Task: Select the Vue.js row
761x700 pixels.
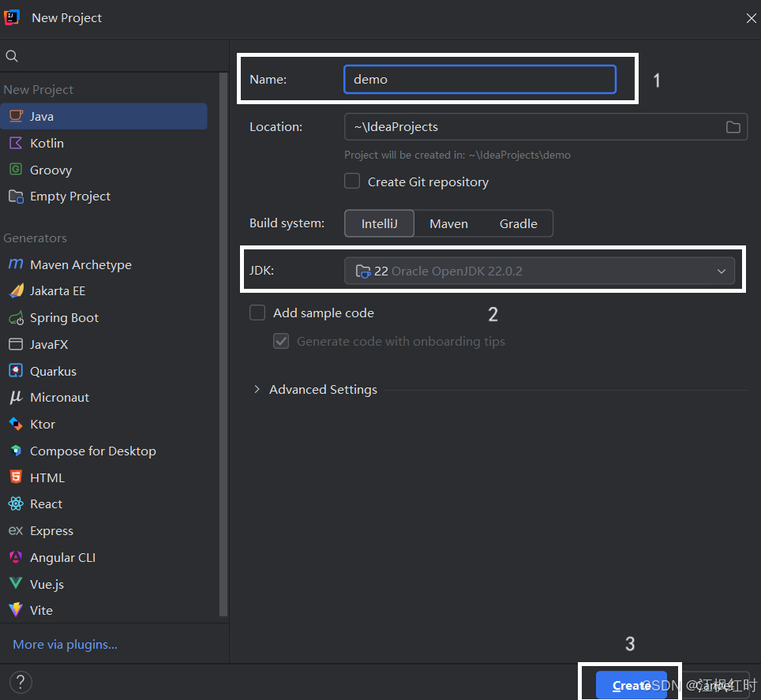Action: 104,584
